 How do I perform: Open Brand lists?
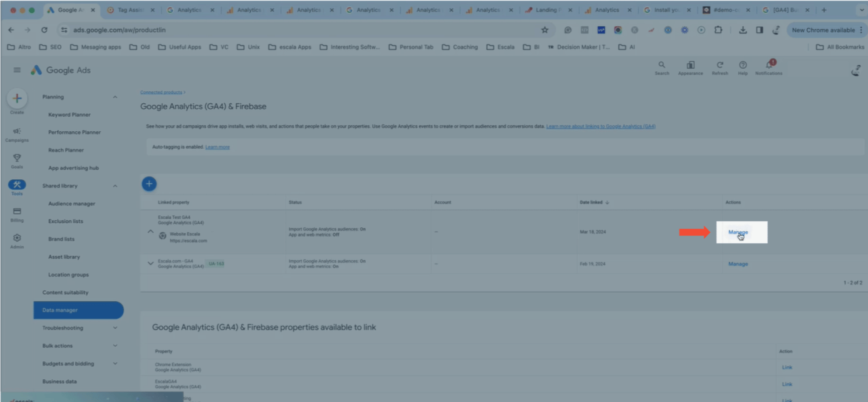coord(61,239)
